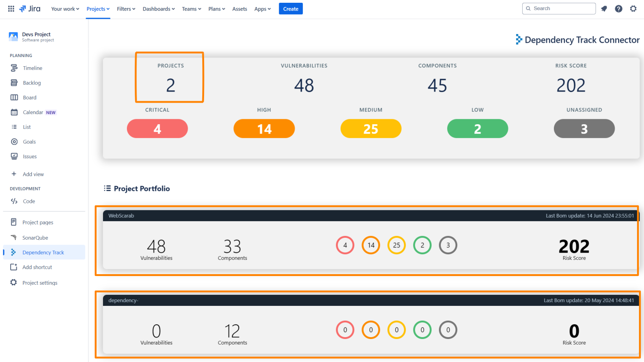Click the Dependency Track sidebar icon
Image resolution: width=644 pixels, height=362 pixels.
pyautogui.click(x=14, y=253)
